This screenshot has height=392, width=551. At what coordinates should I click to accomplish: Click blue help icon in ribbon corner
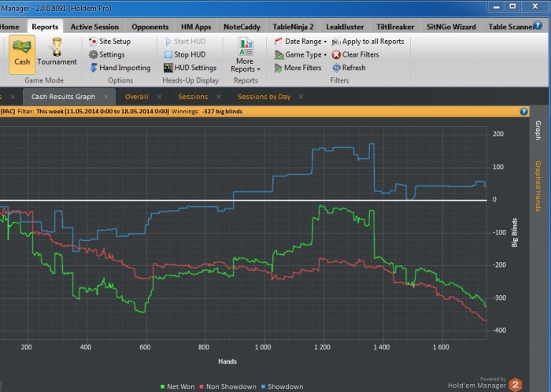538,25
